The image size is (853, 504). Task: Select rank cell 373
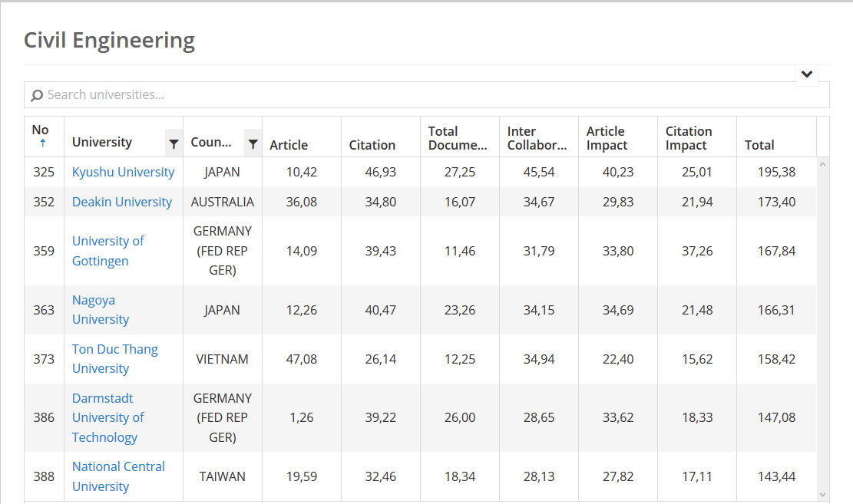click(44, 359)
